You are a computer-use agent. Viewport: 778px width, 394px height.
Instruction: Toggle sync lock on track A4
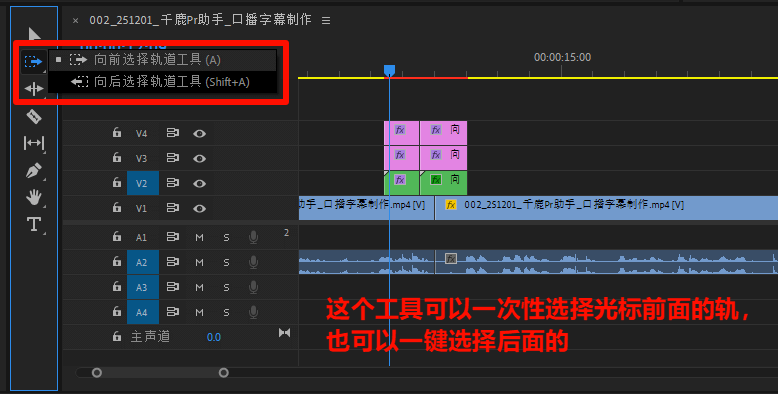click(x=172, y=312)
